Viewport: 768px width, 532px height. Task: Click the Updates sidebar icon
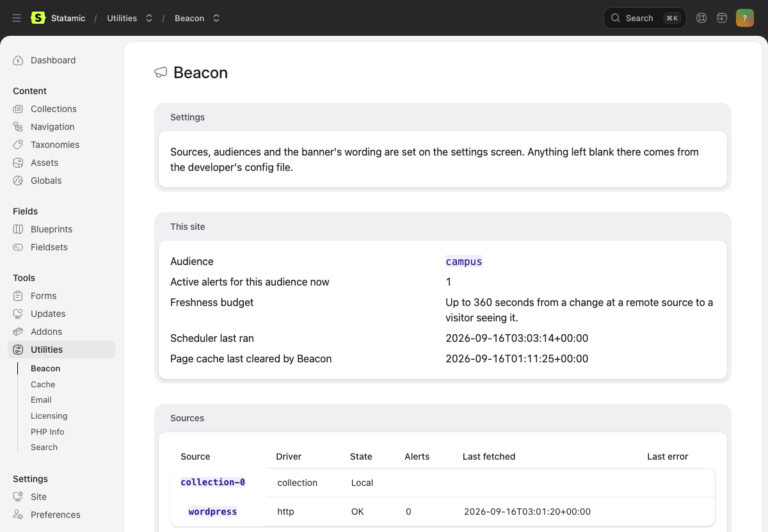click(x=18, y=314)
